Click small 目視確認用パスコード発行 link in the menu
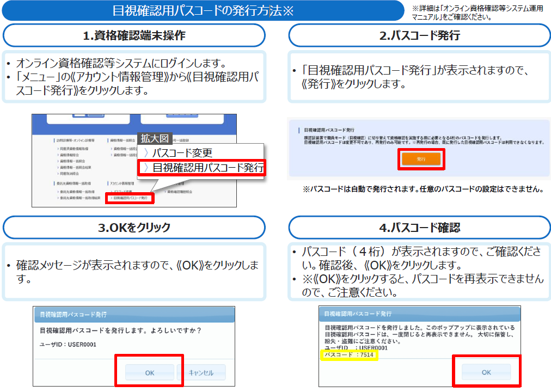 click(x=131, y=199)
